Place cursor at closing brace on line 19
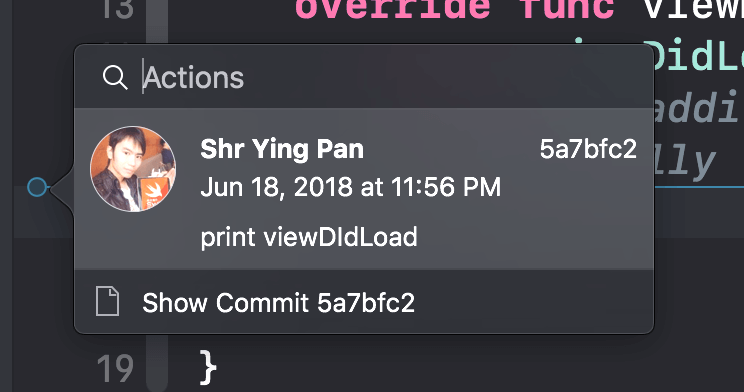Image resolution: width=744 pixels, height=392 pixels. click(208, 367)
